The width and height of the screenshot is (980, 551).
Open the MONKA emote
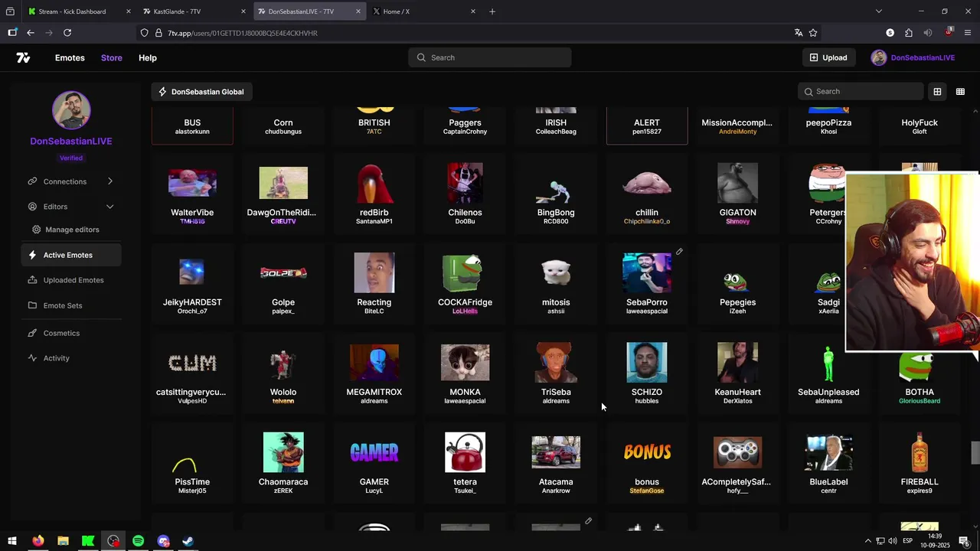point(465,373)
